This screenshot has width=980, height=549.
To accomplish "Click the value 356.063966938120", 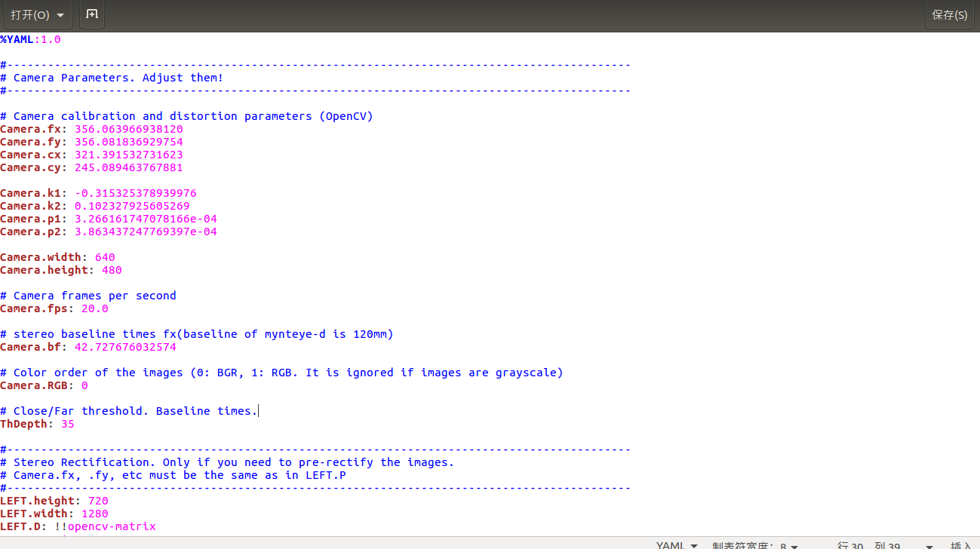I will 129,129.
